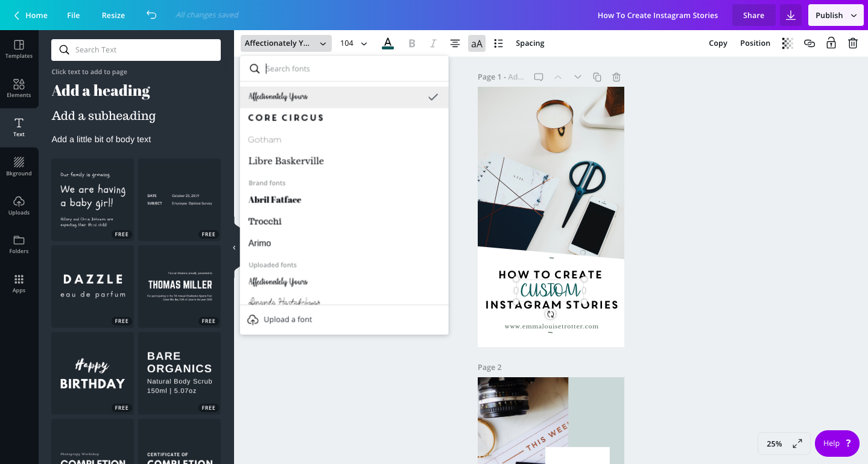Open the Templates sidebar panel

pyautogui.click(x=19, y=49)
